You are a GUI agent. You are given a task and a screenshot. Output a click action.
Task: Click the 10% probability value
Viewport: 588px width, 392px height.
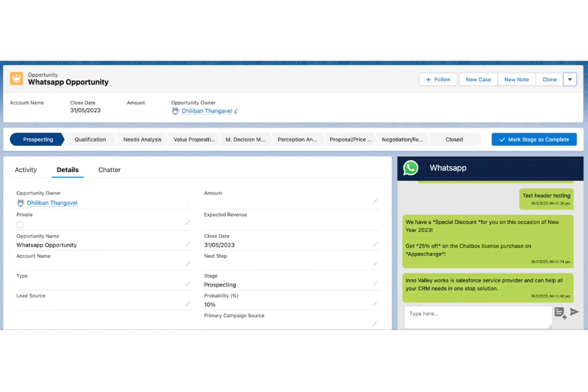point(210,305)
